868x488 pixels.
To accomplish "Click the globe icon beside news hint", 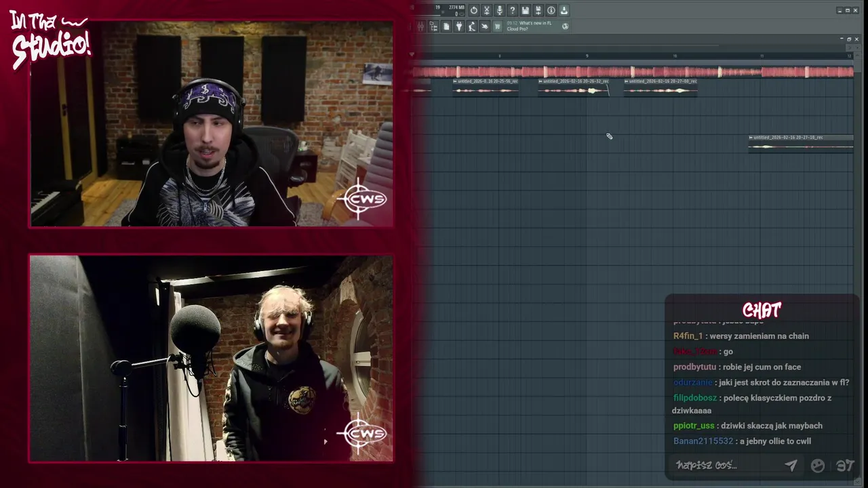I will (566, 26).
